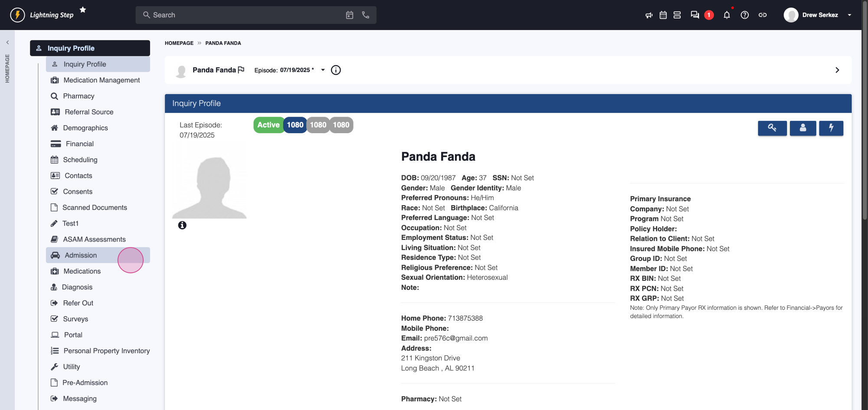Viewport: 868px width, 410px height.
Task: Select ASAM Assessments in sidebar
Action: (x=94, y=239)
